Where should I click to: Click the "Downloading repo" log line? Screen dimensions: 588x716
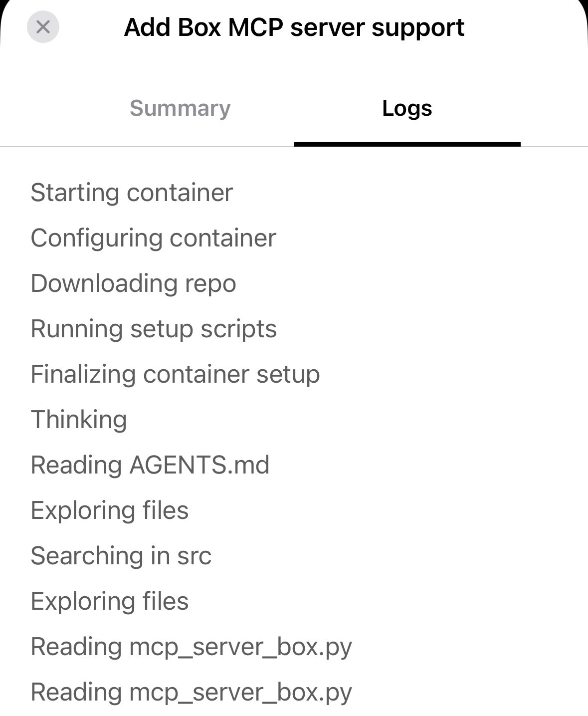coord(133,283)
